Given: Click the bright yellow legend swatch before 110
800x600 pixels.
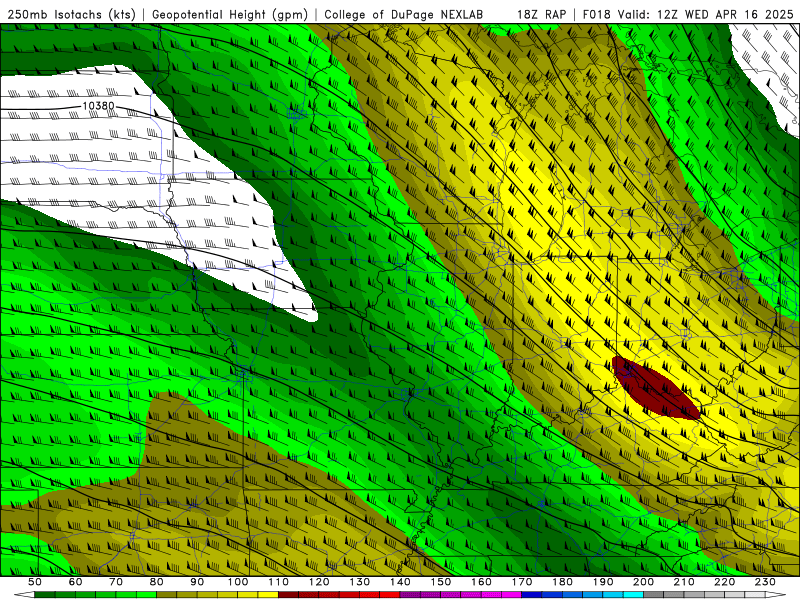Looking at the screenshot, I should (x=268, y=595).
